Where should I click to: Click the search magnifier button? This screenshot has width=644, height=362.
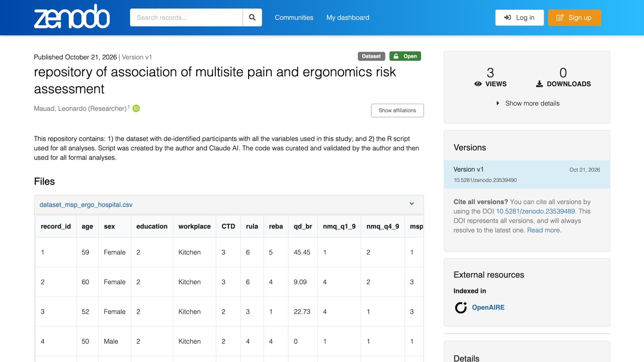click(252, 18)
